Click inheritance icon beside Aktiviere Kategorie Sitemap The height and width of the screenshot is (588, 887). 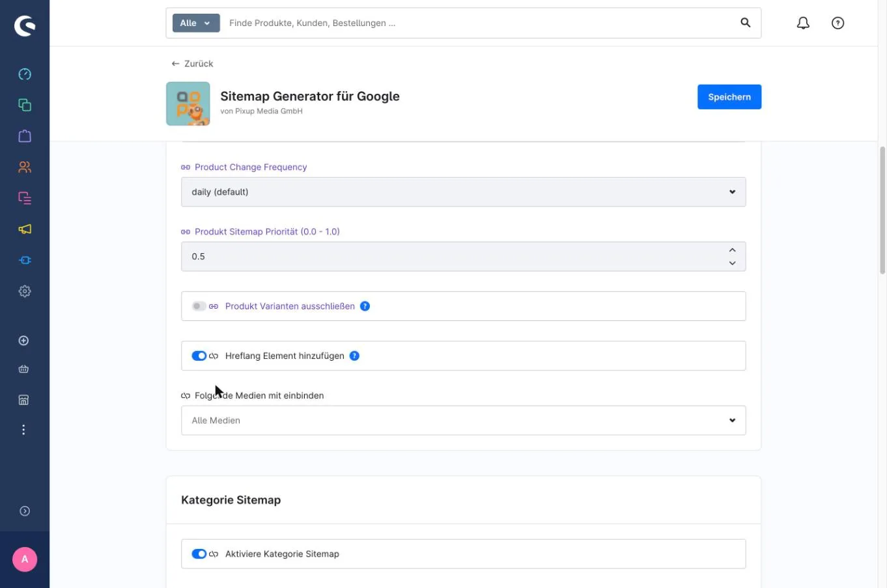pyautogui.click(x=214, y=554)
